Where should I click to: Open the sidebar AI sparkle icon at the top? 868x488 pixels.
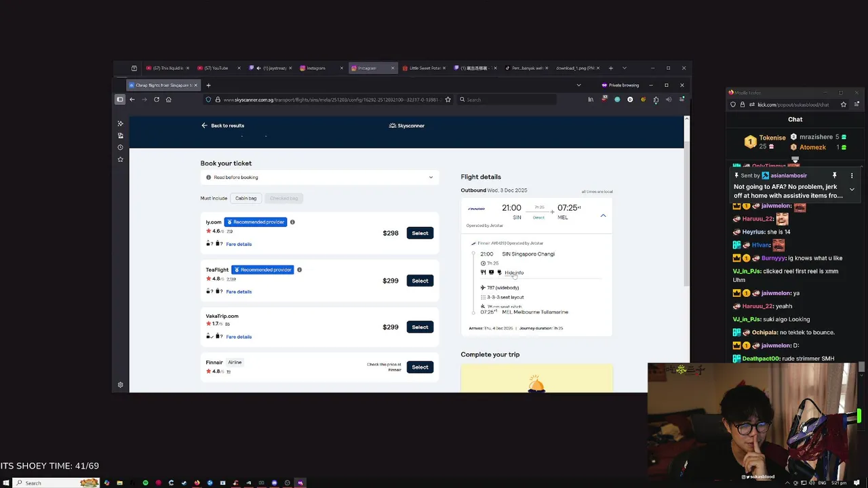point(120,123)
